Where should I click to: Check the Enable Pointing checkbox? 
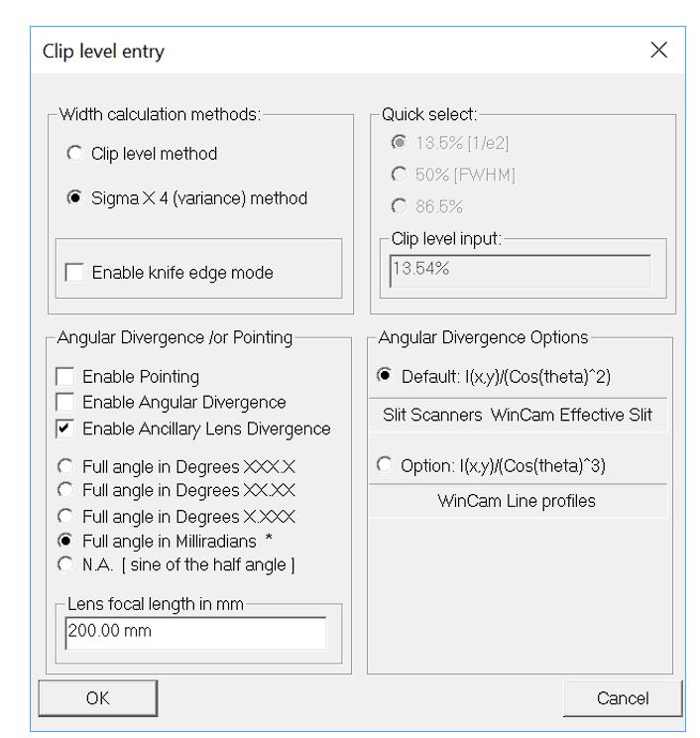65,377
